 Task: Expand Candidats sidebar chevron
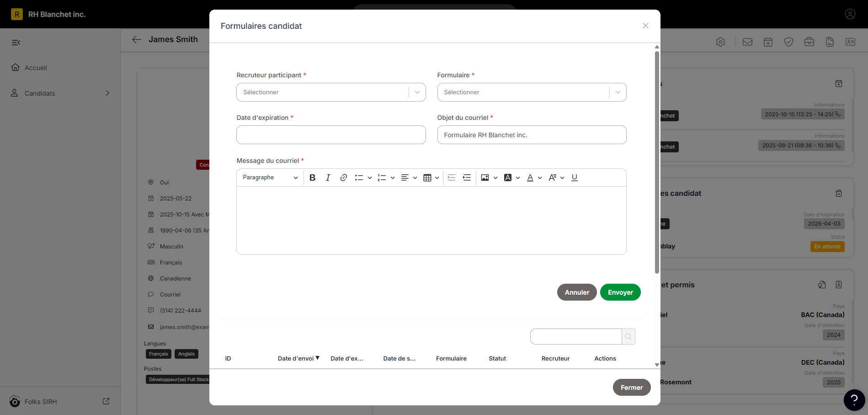click(x=108, y=93)
